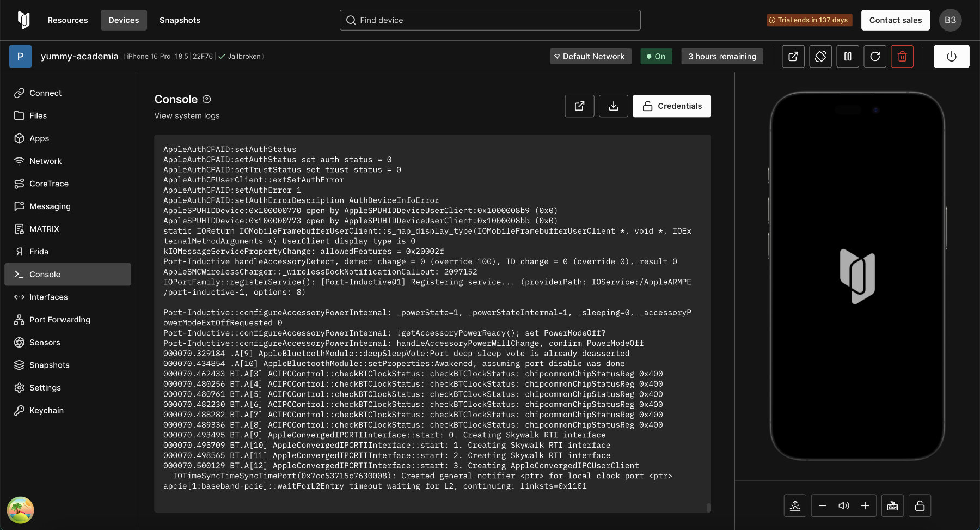Toggle device power with the power button
Image resolution: width=980 pixels, height=530 pixels.
(951, 57)
